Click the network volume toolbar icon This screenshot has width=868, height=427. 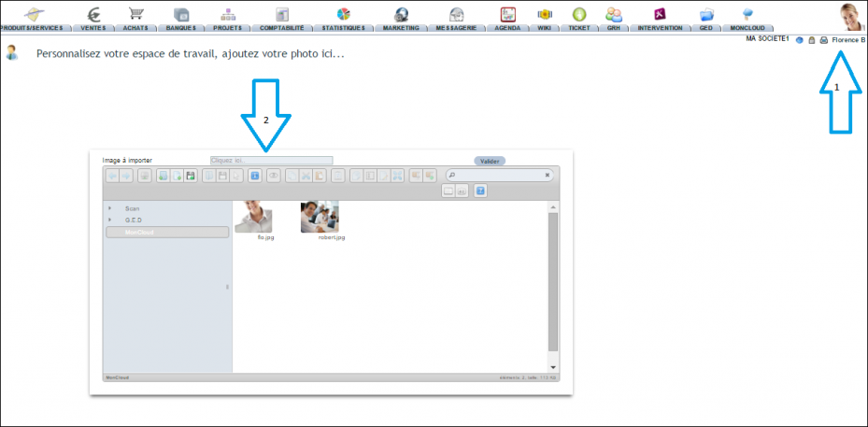tap(144, 176)
